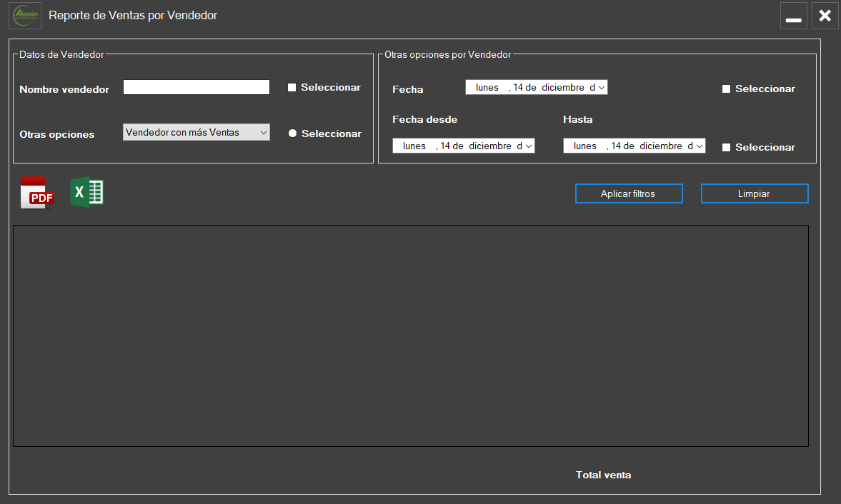Click the empty sales results grid
841x504 pixels.
click(x=410, y=336)
